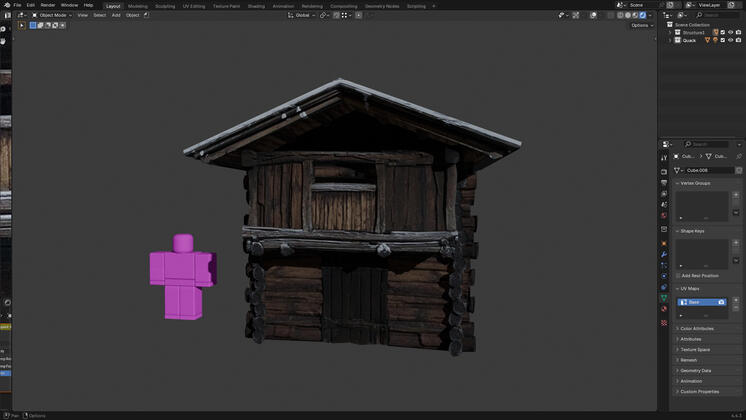
Task: Switch to wireframe viewport shading
Action: click(x=620, y=15)
